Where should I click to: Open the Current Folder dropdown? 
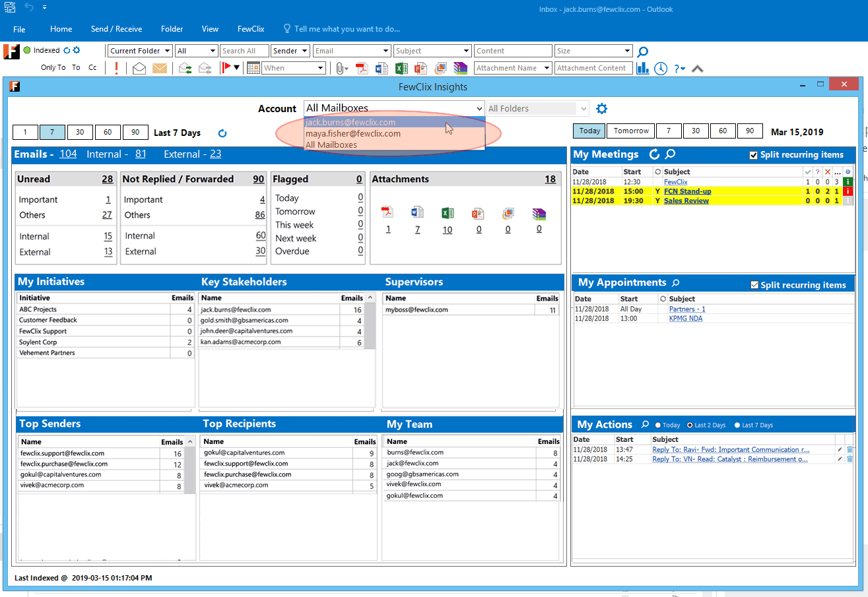[x=140, y=51]
